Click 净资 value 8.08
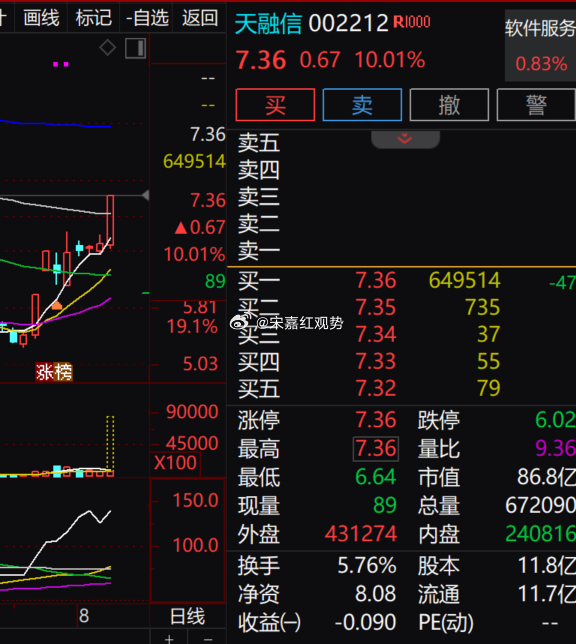 376,594
